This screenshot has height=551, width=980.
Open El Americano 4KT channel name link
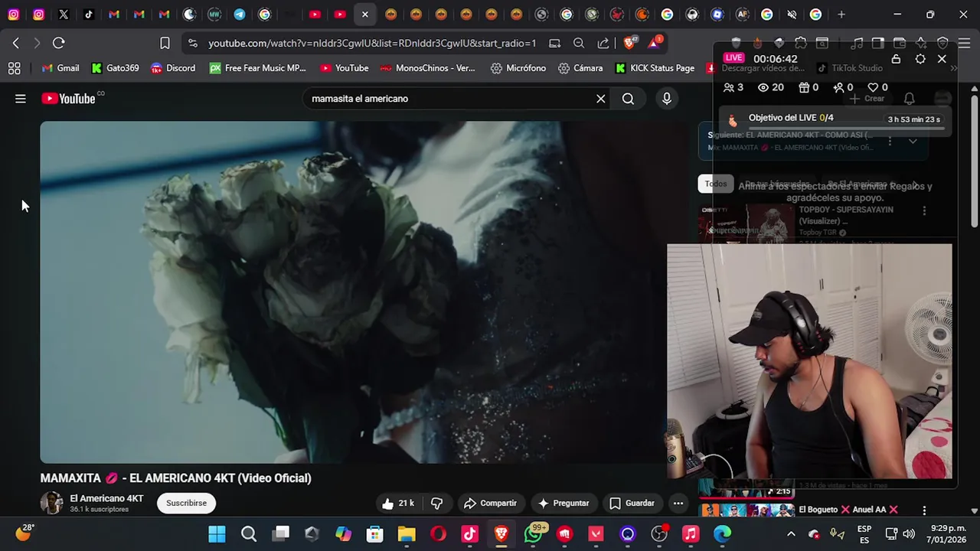(x=106, y=498)
